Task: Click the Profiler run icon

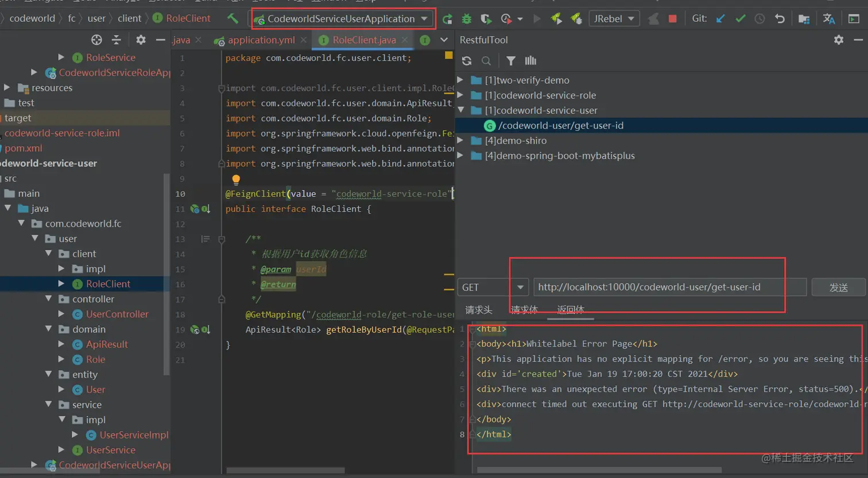Action: [506, 19]
